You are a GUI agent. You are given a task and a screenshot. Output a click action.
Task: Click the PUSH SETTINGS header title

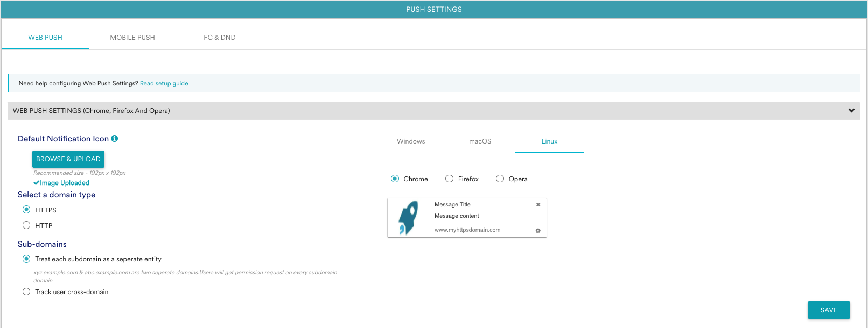point(434,10)
